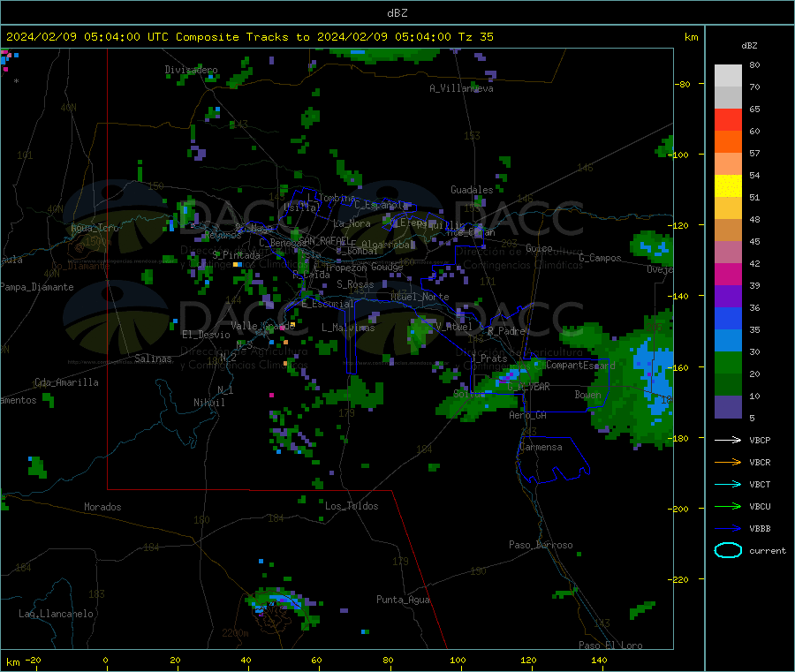Viewport: 795px width, 672px height.
Task: Select the light blue 30 dBZ swatch
Action: point(728,341)
